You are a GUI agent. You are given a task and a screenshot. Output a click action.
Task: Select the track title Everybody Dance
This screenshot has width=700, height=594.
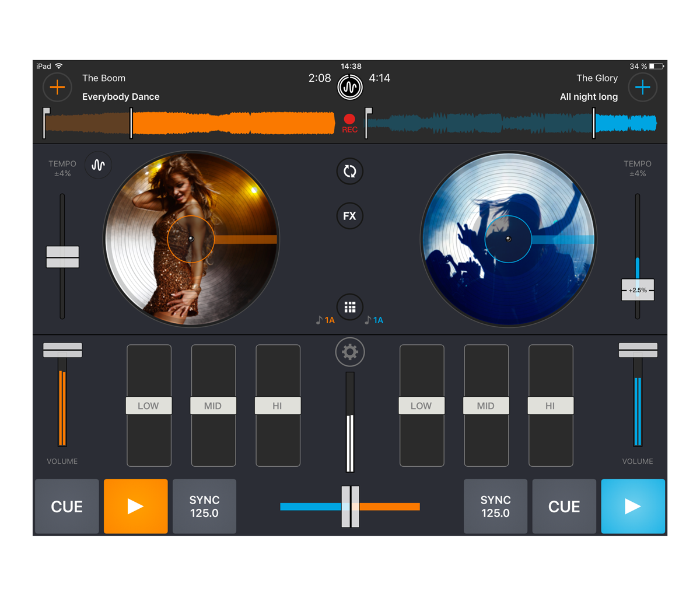coord(120,96)
